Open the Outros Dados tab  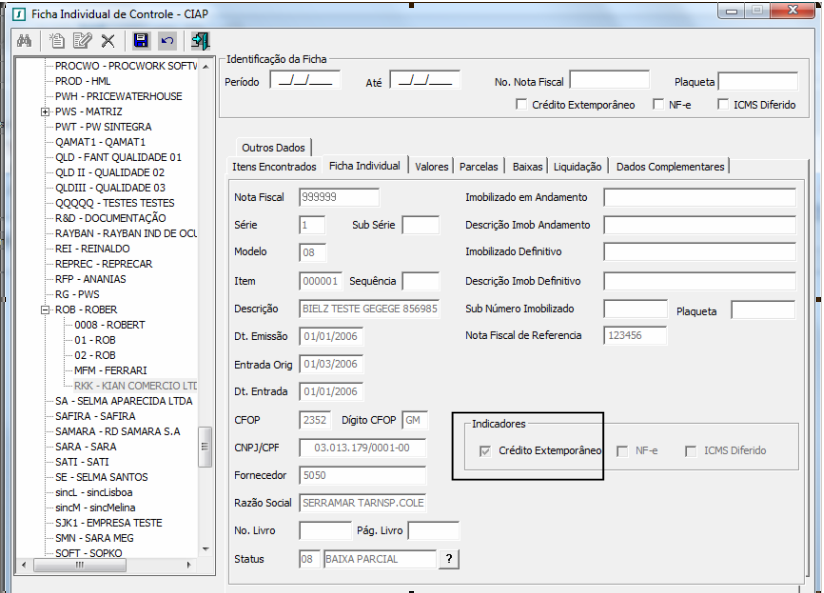click(273, 147)
